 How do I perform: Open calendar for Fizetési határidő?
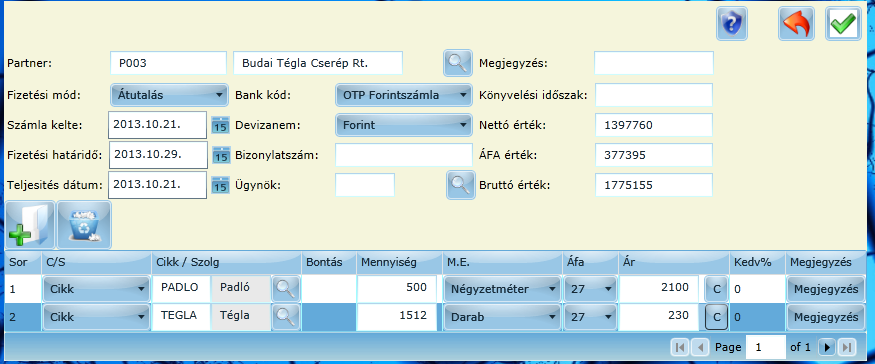(x=221, y=155)
